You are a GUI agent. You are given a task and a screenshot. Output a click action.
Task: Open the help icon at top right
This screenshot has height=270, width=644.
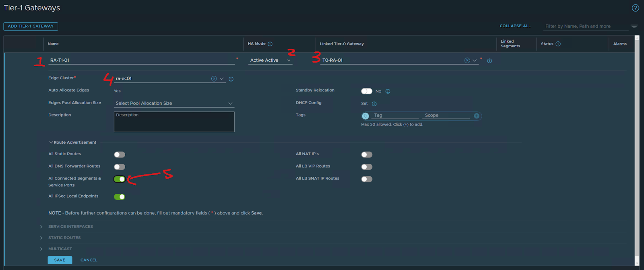(x=635, y=8)
